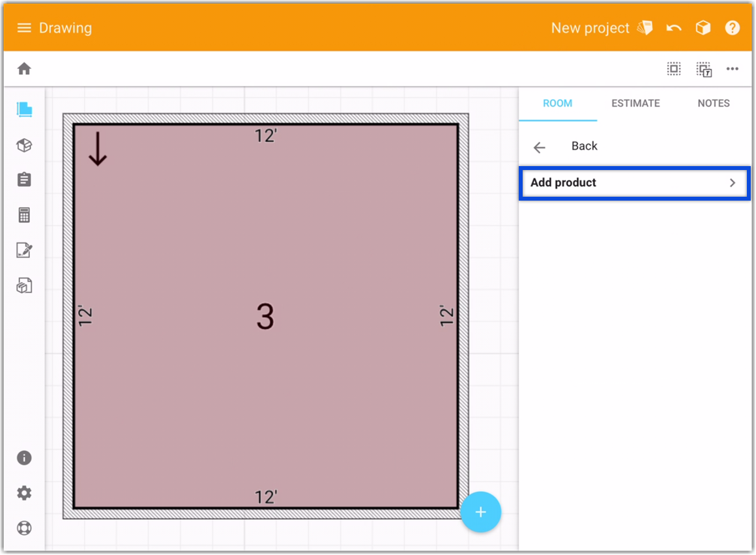The width and height of the screenshot is (756, 555).
Task: Switch to the ROOM tab
Action: coord(557,103)
